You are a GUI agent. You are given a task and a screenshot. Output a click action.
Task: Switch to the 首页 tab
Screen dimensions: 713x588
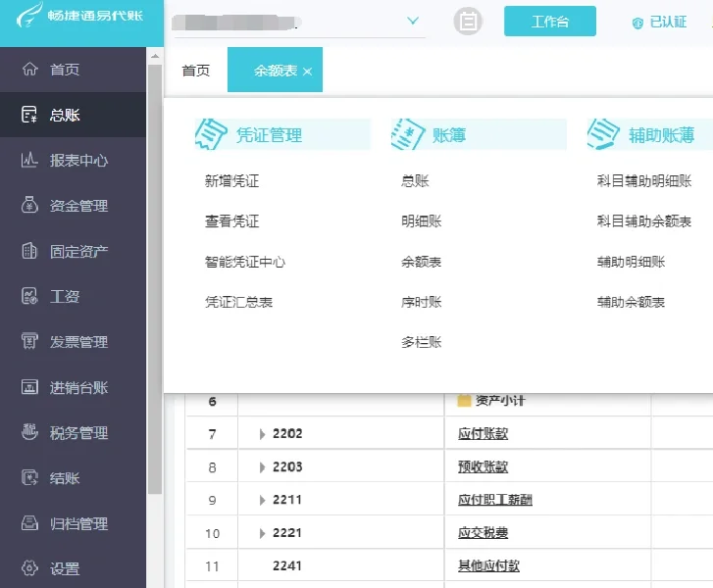click(x=196, y=71)
